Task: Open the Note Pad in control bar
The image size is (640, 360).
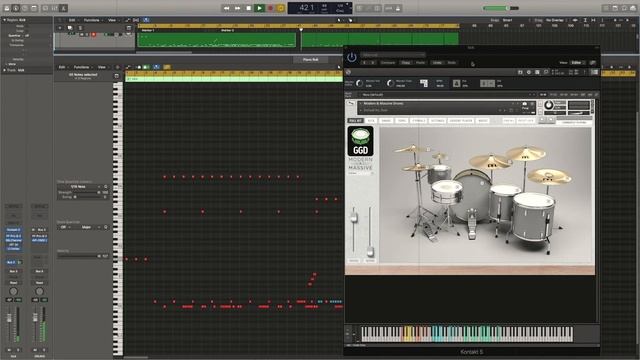Action: (x=615, y=8)
